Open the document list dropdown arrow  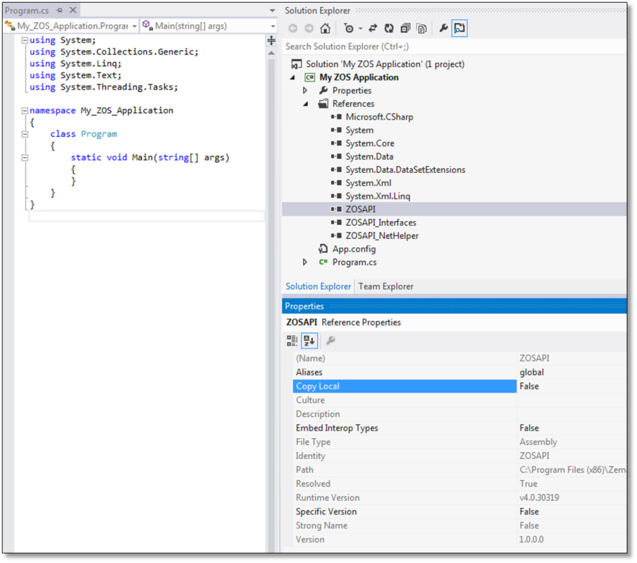[273, 11]
